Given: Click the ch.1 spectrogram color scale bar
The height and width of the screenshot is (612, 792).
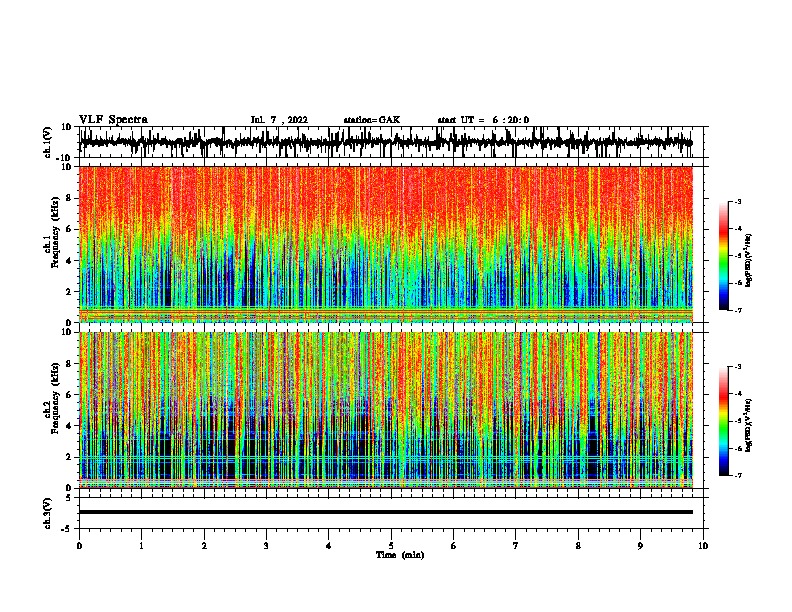Looking at the screenshot, I should click(723, 256).
